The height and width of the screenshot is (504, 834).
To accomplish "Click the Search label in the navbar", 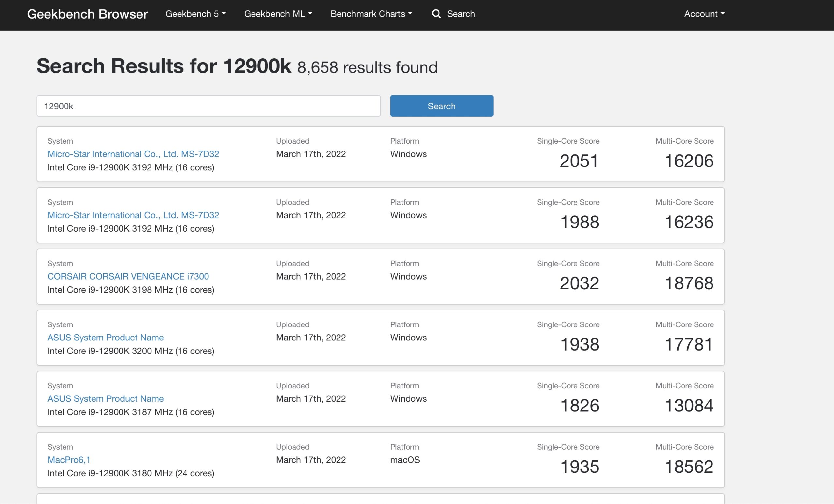I will pyautogui.click(x=461, y=14).
